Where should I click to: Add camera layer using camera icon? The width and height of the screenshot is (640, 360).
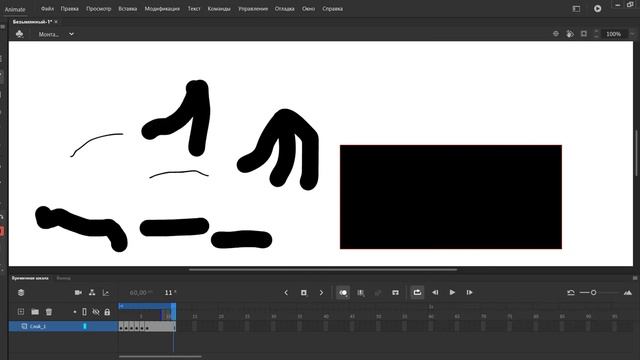tap(78, 293)
